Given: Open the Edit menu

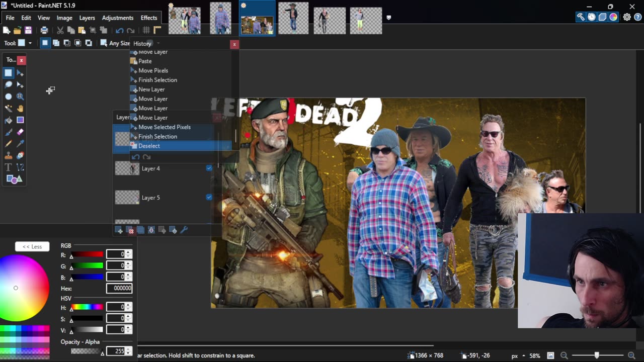Looking at the screenshot, I should coord(26,18).
